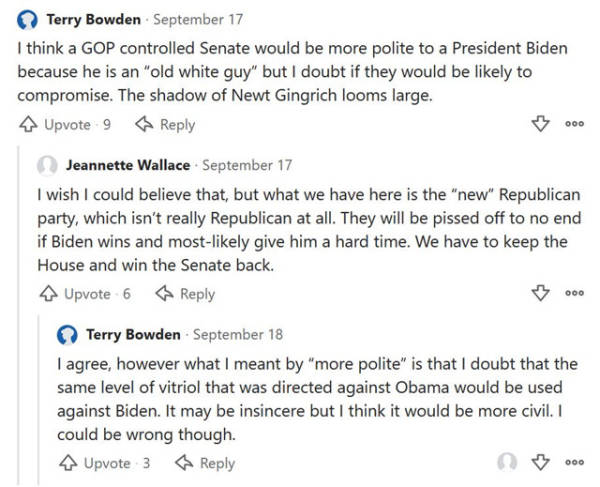This screenshot has height=487, width=600.
Task: Downvote Jeannette Wallace's comment
Action: pos(540,294)
